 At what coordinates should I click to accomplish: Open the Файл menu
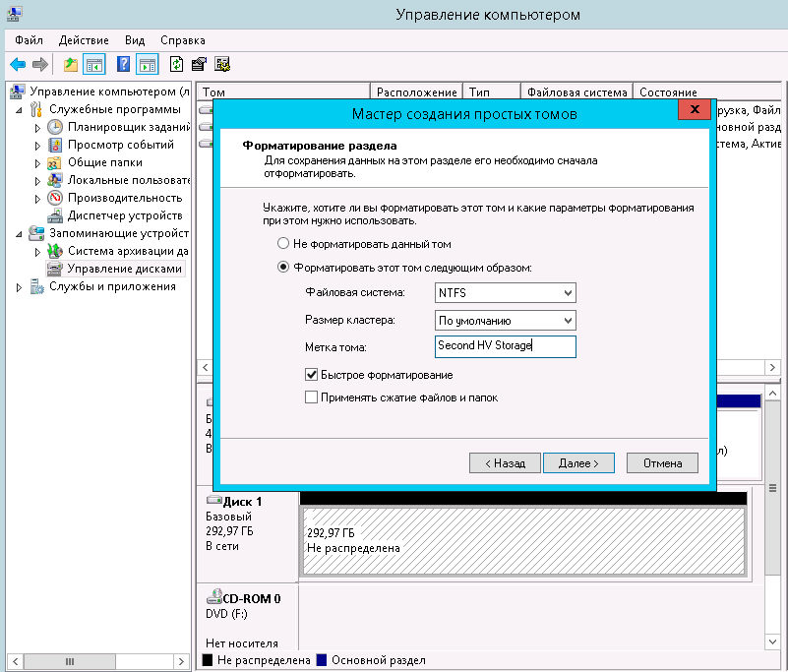pos(29,40)
